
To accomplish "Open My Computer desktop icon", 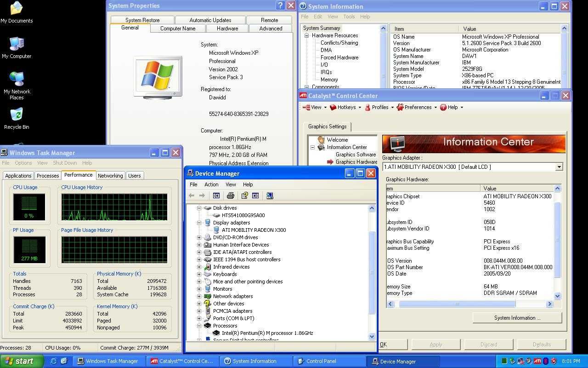I will (17, 48).
